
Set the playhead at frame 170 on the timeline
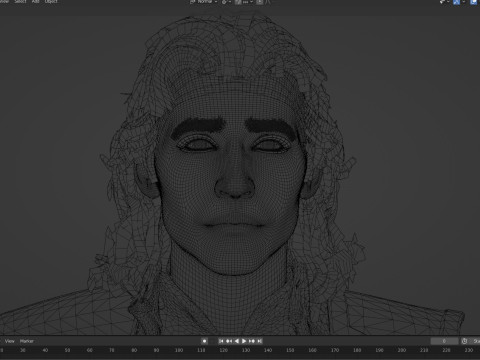[x=335, y=350]
